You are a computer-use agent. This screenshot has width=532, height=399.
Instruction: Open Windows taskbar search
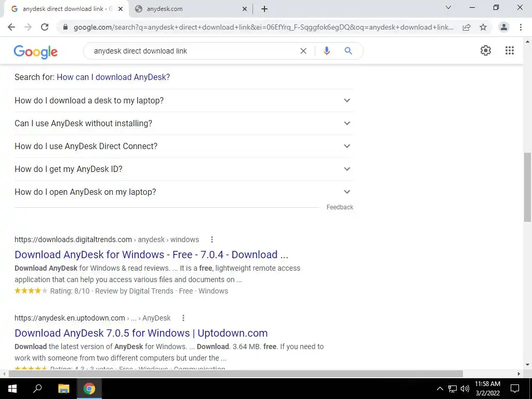point(37,389)
